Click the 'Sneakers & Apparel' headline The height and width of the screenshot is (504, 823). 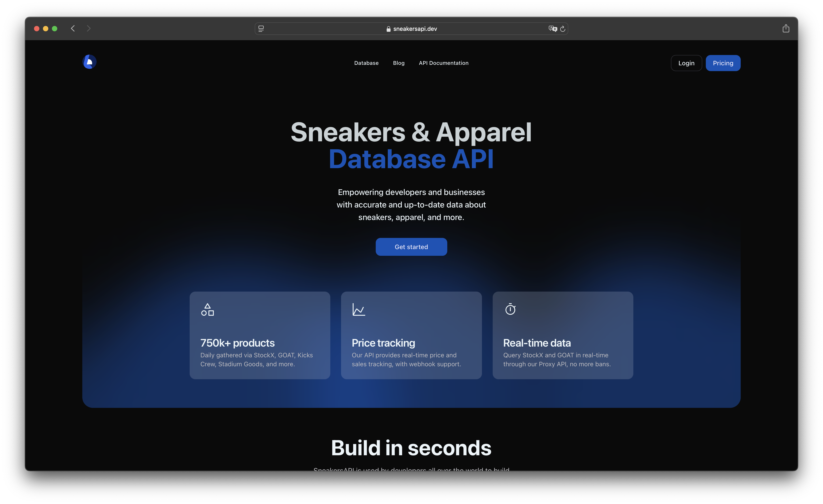point(411,132)
